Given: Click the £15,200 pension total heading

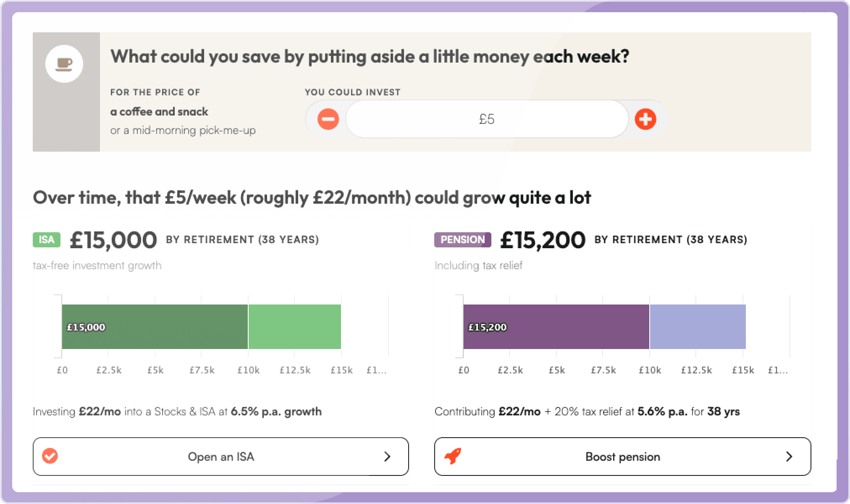Looking at the screenshot, I should pyautogui.click(x=543, y=240).
